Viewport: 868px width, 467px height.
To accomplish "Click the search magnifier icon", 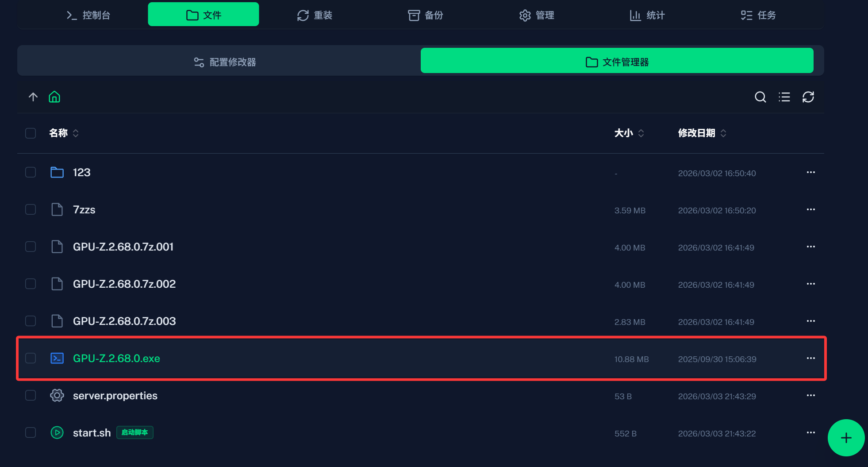I will pos(760,97).
